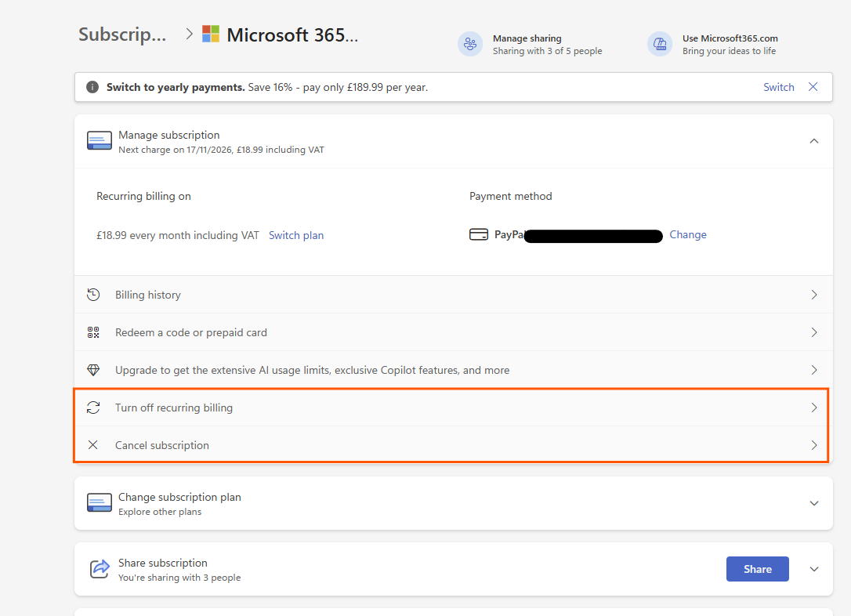Switch to yearly payments via Switch link
The image size is (851, 616).
(779, 87)
